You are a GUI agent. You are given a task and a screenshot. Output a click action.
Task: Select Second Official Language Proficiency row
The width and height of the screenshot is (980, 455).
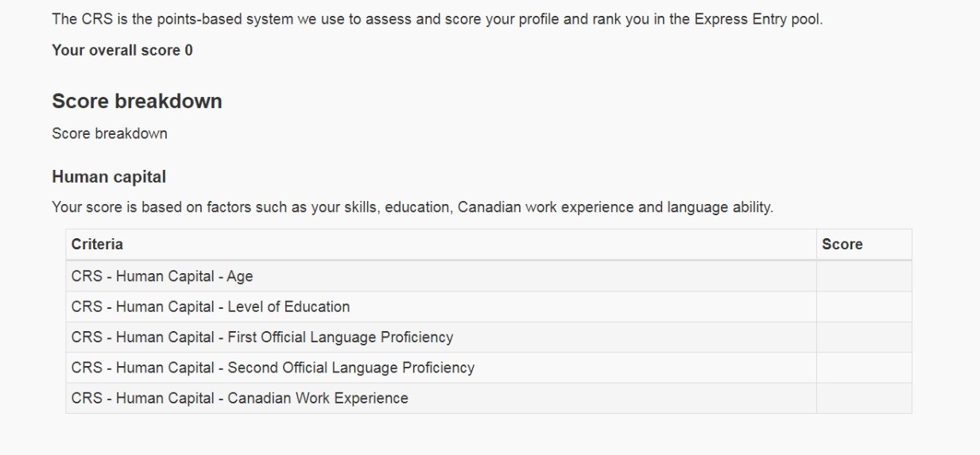coord(489,368)
